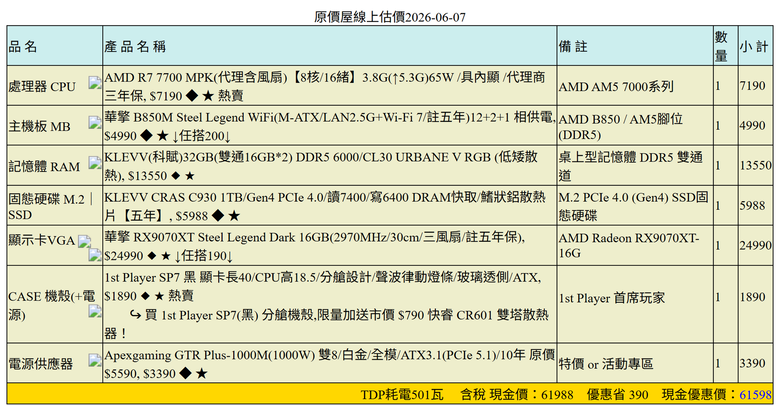This screenshot has height=406, width=780.
Task: Click the CR601 雙塔散熱器 bonus gift note
Action: [327, 324]
